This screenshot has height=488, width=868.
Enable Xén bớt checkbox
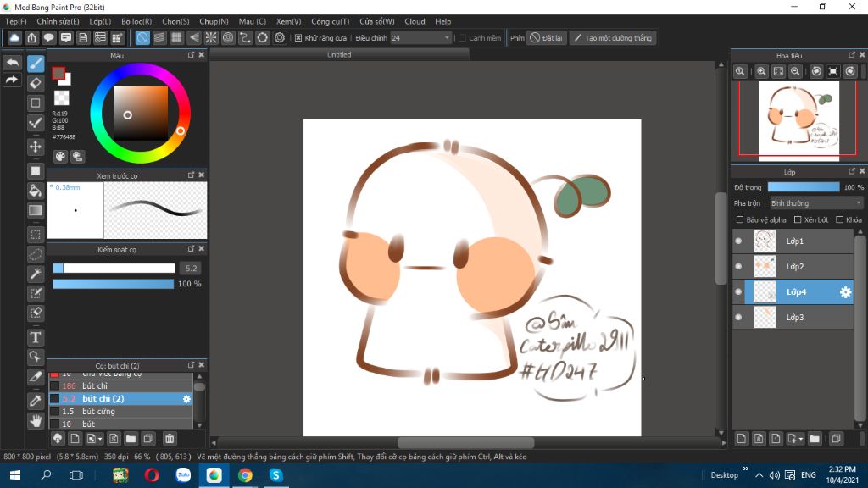click(798, 219)
